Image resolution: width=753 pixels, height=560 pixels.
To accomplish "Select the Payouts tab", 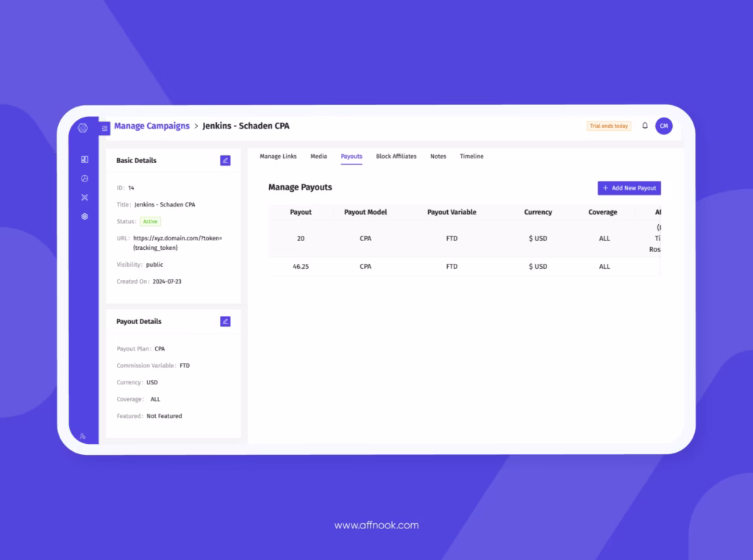I will (x=351, y=157).
